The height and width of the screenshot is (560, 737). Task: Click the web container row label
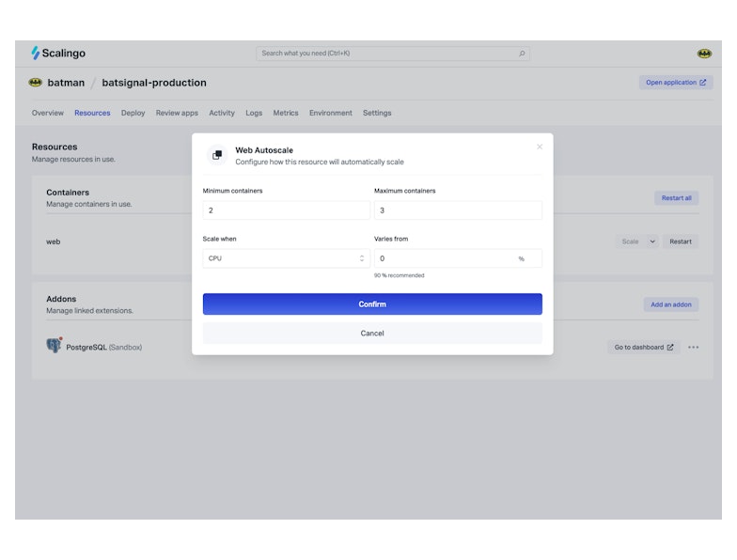[x=53, y=241]
